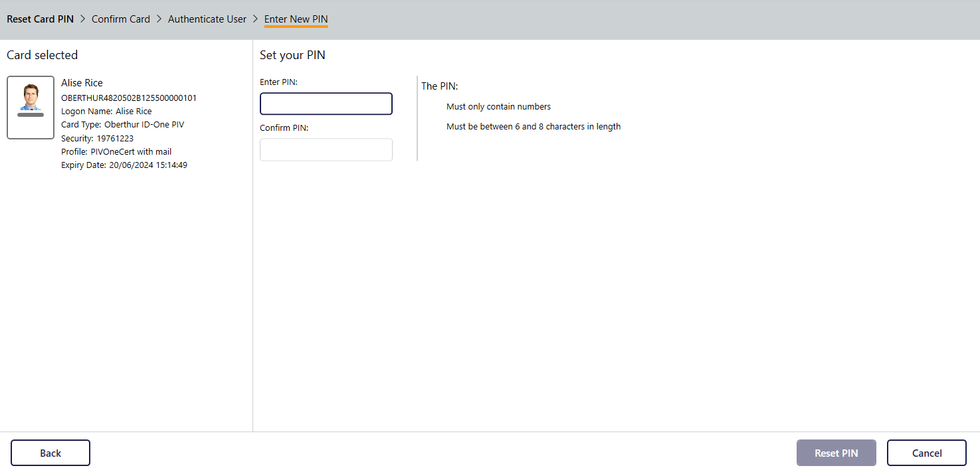Select the cardholder name Alise Rice
980x474 pixels.
coord(82,83)
